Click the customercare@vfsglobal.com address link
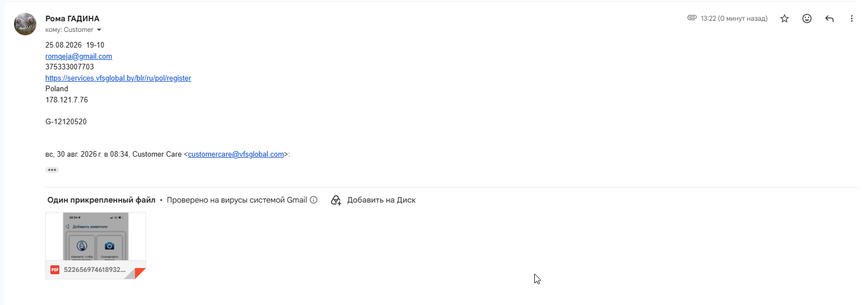Viewport: 868px width, 305px height. coord(236,154)
